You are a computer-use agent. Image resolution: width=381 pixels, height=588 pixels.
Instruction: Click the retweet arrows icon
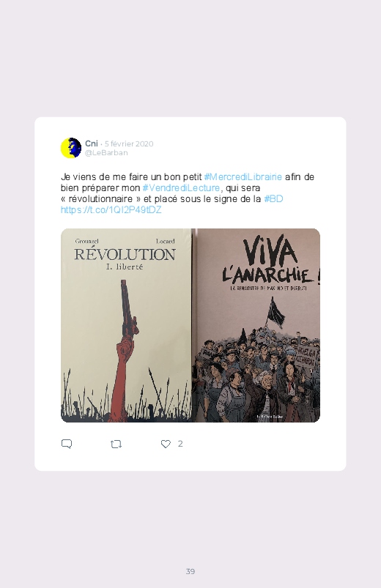[116, 444]
